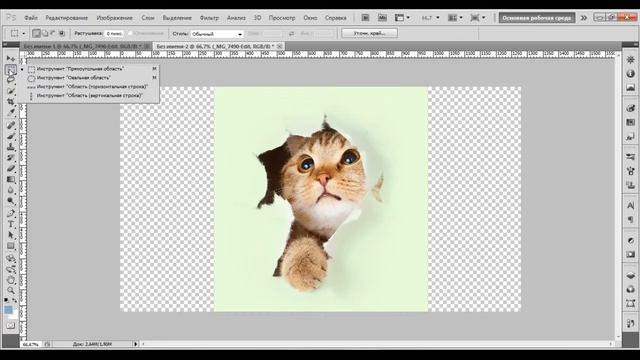Select the Zoom tool
The image size is (640, 360).
point(11,291)
